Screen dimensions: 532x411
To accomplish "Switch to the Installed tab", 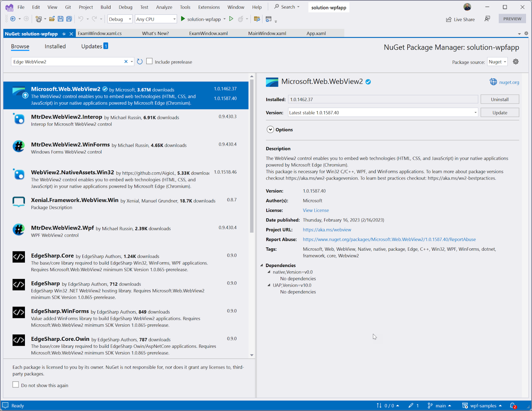I will pos(55,46).
